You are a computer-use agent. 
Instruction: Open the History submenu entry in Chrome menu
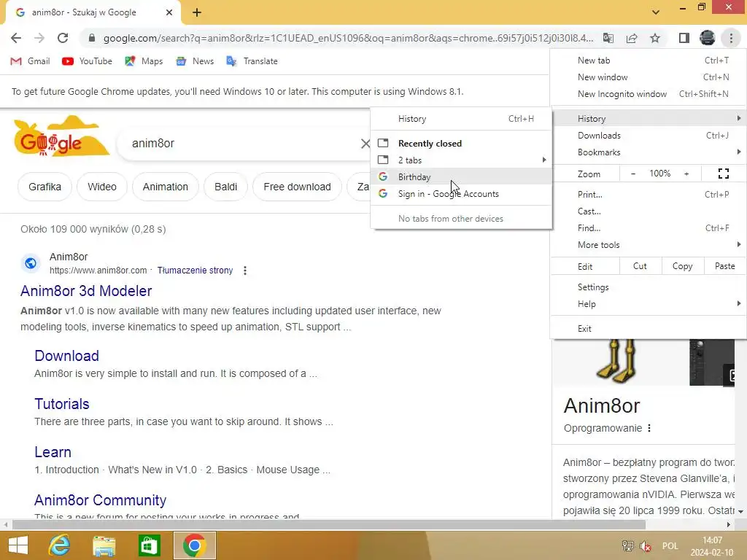[x=648, y=119]
